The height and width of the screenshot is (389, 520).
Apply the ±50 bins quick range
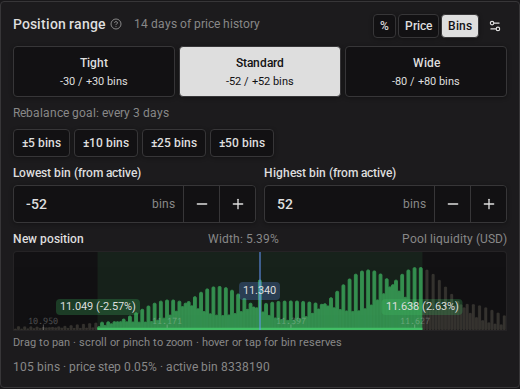(x=242, y=143)
